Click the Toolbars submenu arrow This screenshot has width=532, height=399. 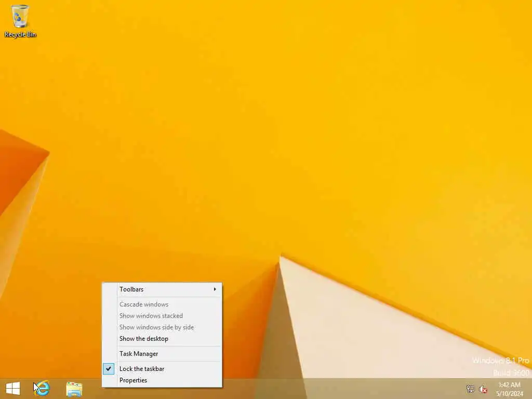(215, 289)
